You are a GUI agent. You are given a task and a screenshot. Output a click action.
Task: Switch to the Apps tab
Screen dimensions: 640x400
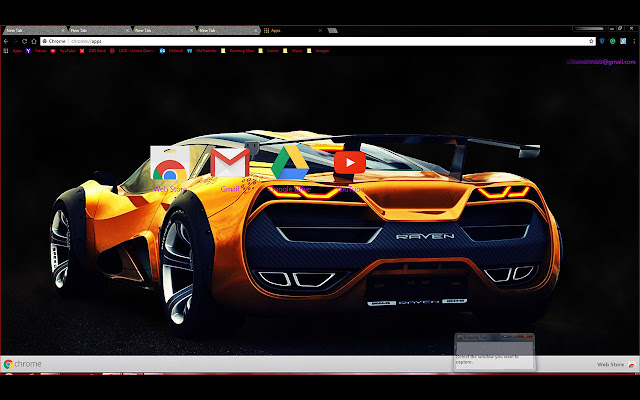click(292, 30)
